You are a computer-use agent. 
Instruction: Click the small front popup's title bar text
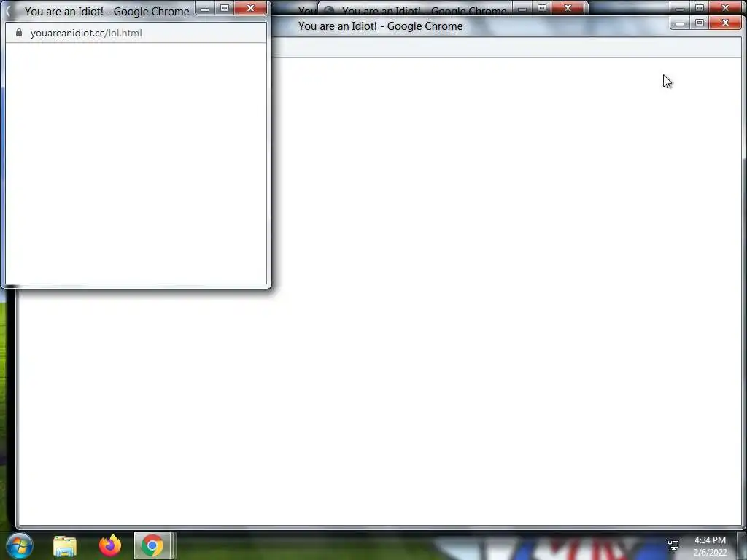click(107, 11)
